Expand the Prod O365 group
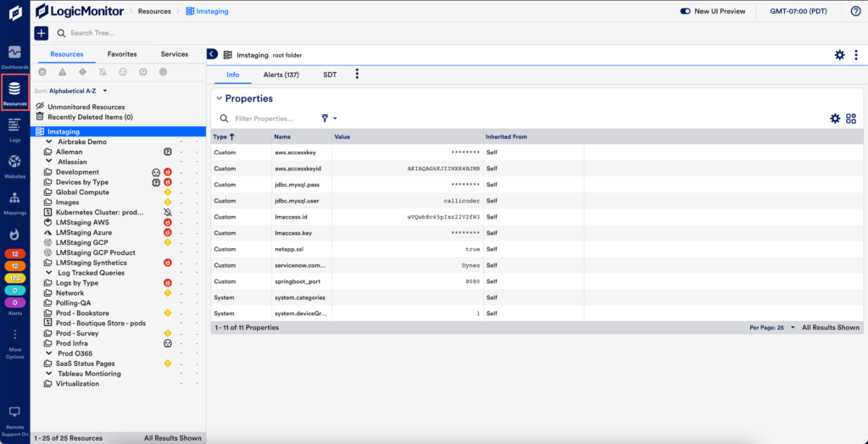The width and height of the screenshot is (868, 444). coord(48,353)
